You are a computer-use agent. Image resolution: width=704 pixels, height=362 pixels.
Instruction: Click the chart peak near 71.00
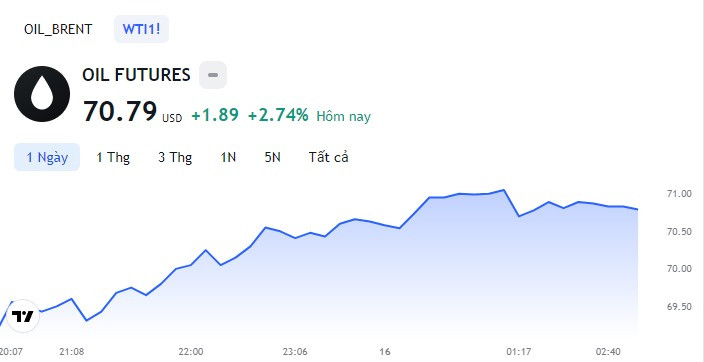click(504, 190)
